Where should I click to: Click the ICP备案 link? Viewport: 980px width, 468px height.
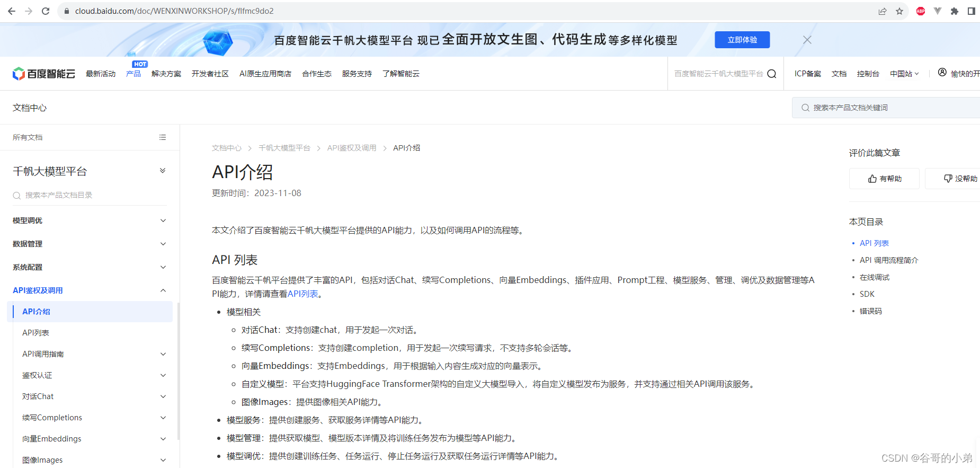[808, 74]
